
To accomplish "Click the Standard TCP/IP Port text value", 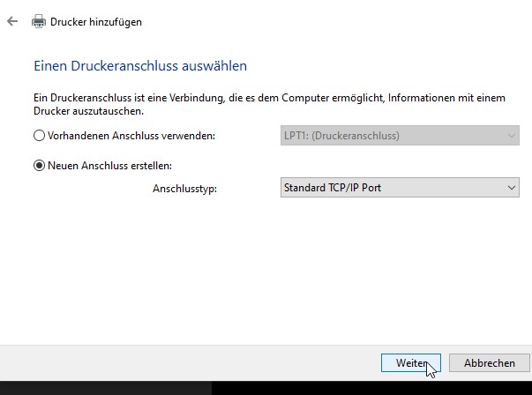I will coord(332,188).
